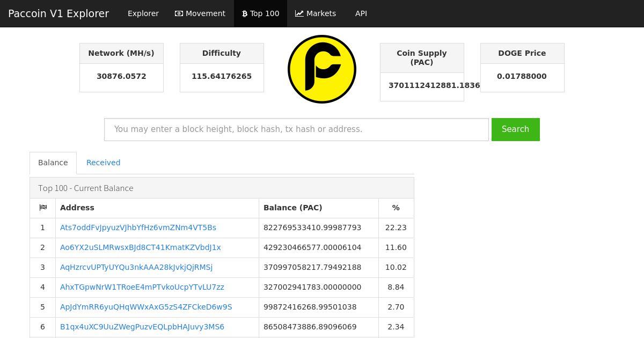
Task: Click the Address column header
Action: [x=157, y=208]
